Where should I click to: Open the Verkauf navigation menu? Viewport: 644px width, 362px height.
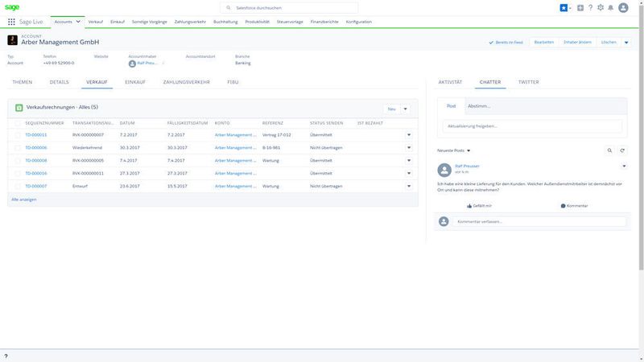96,22
